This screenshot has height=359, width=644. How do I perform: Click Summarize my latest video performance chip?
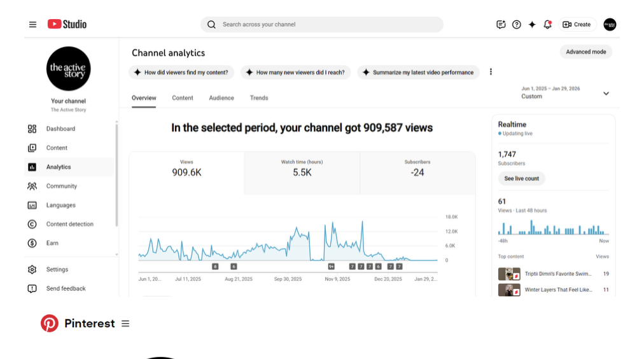(418, 73)
